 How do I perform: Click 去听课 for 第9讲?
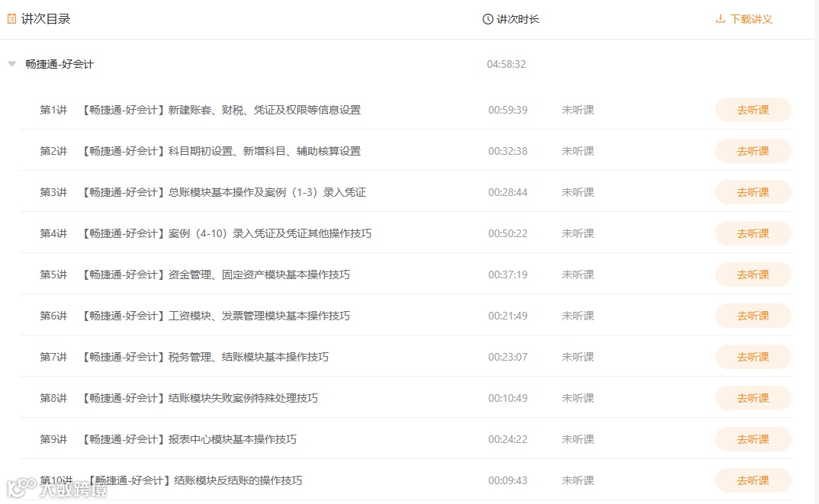[x=753, y=440]
